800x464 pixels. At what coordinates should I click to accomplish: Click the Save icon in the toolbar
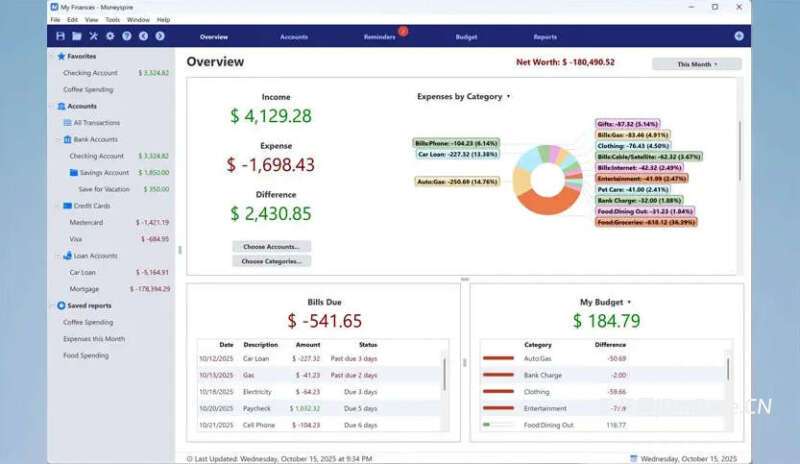click(x=60, y=36)
